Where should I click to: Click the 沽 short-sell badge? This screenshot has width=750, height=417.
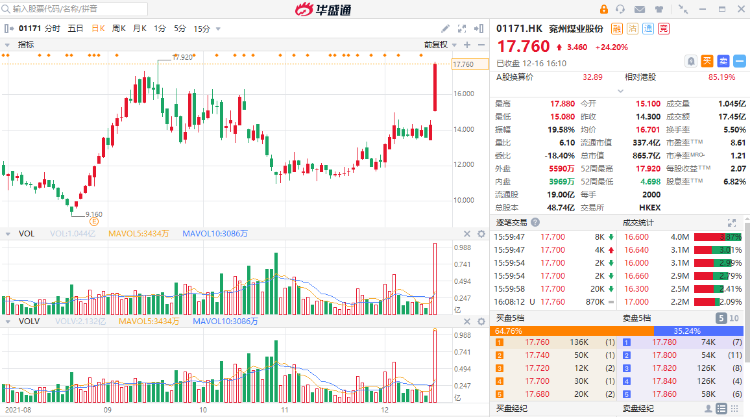tap(632, 29)
